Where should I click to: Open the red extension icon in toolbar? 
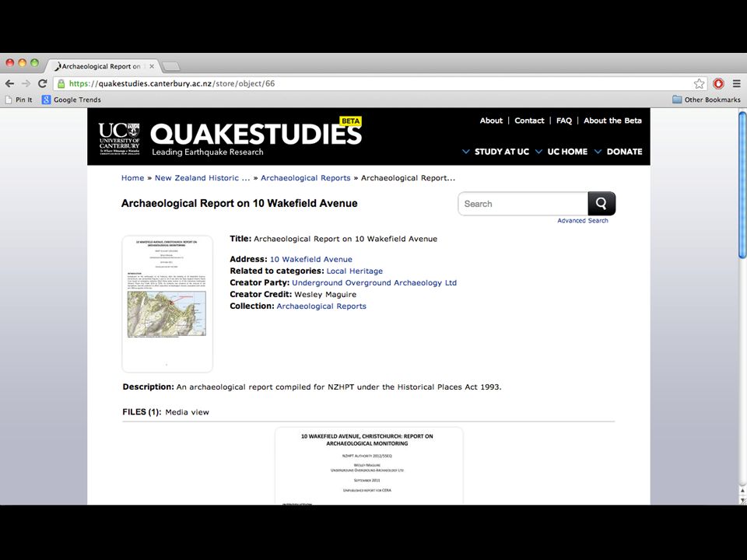coord(718,84)
